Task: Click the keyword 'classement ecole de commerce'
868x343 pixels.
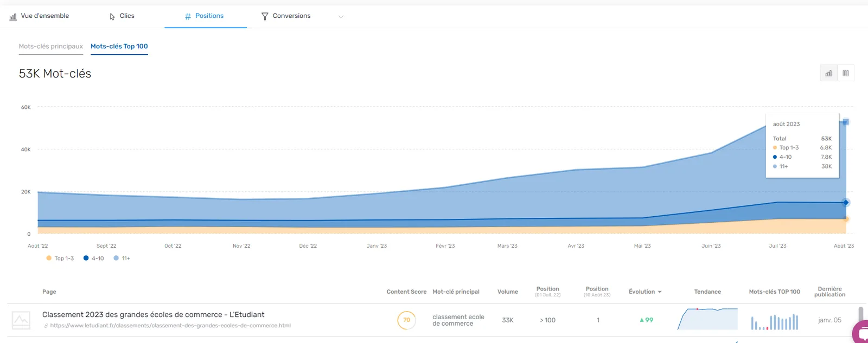Action: click(x=458, y=320)
